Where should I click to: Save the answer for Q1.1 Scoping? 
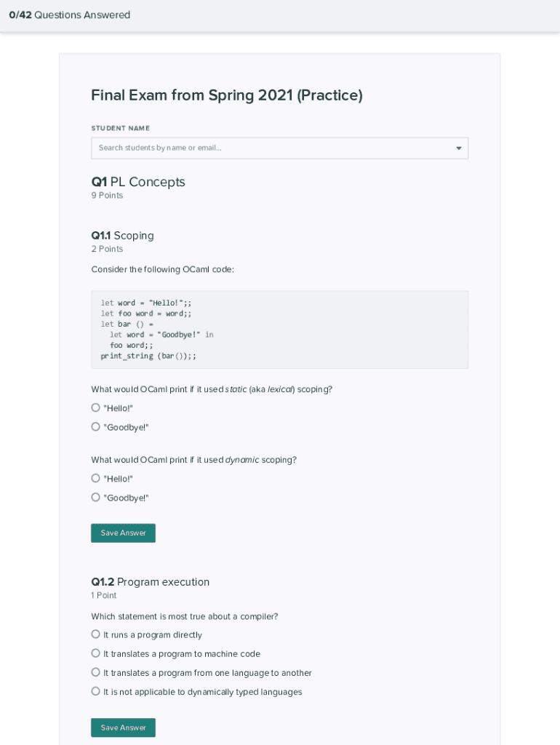(x=123, y=533)
